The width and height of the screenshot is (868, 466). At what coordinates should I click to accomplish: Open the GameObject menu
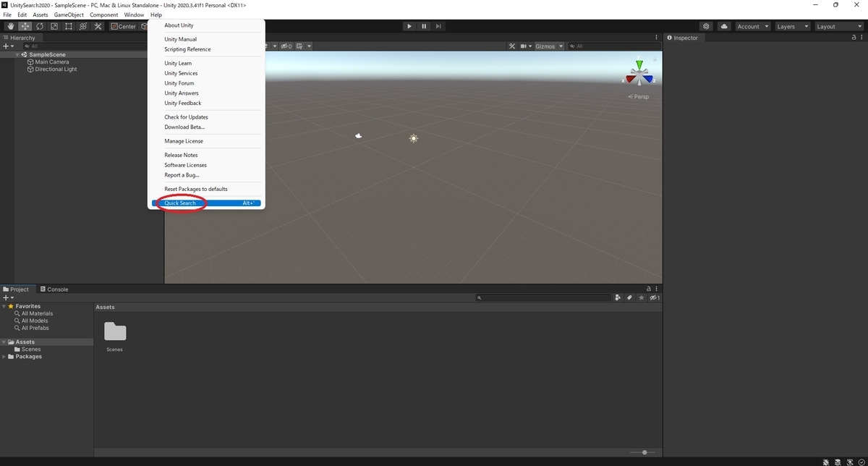click(68, 14)
